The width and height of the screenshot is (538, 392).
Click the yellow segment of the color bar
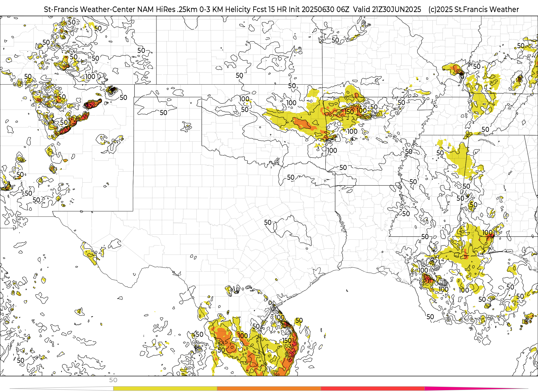tap(165, 388)
